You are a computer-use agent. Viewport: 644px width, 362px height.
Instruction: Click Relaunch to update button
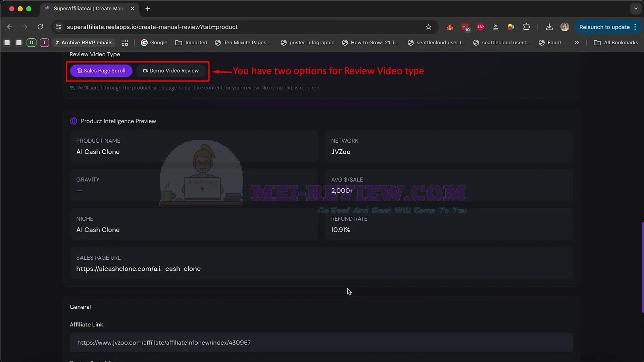(x=604, y=27)
